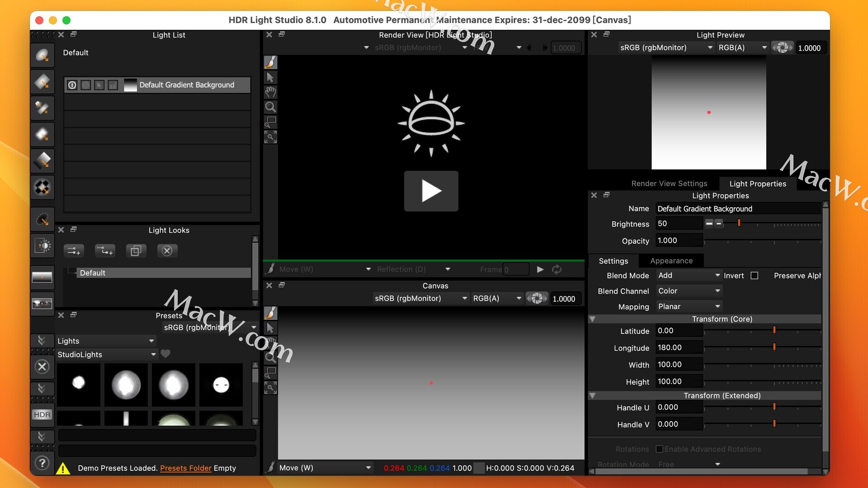
Task: Open Canvas RGB(A) channel dropdown
Action: [x=497, y=298]
